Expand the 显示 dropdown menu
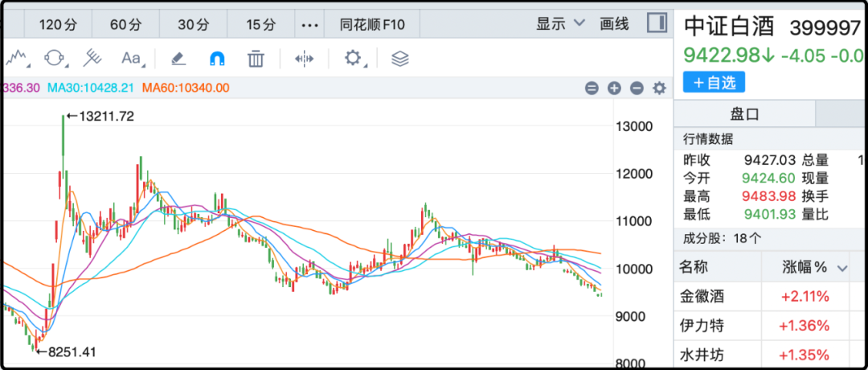 tap(561, 24)
